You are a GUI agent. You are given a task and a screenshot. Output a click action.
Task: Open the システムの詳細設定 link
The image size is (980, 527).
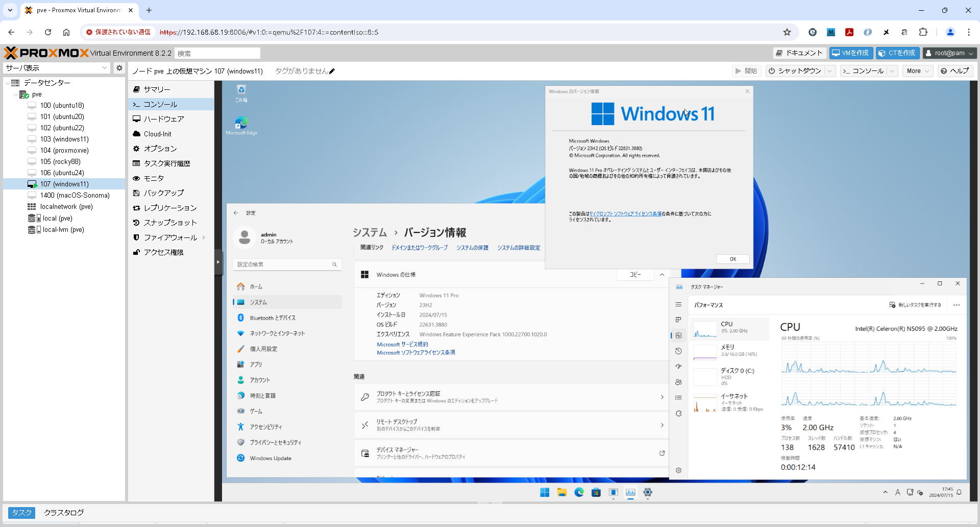point(519,248)
